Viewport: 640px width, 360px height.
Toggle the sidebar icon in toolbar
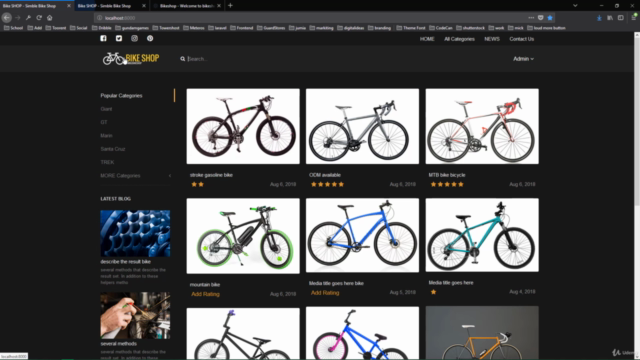pyautogui.click(x=621, y=18)
